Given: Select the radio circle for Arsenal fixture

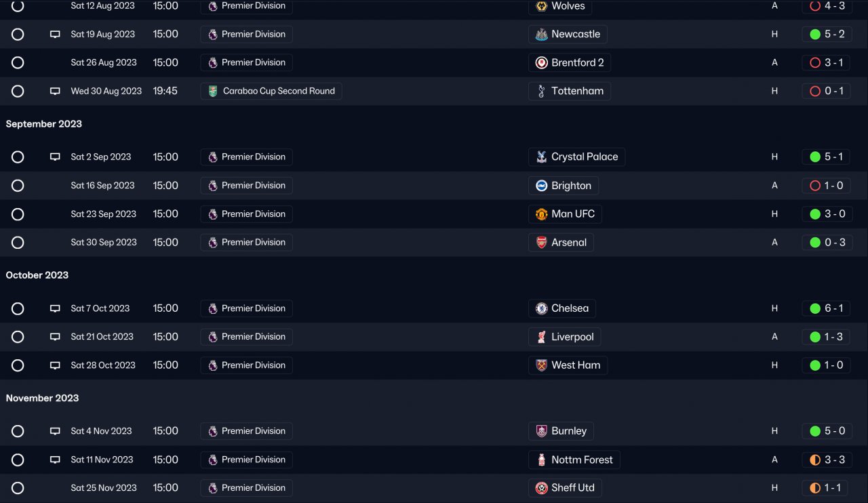Looking at the screenshot, I should [18, 243].
